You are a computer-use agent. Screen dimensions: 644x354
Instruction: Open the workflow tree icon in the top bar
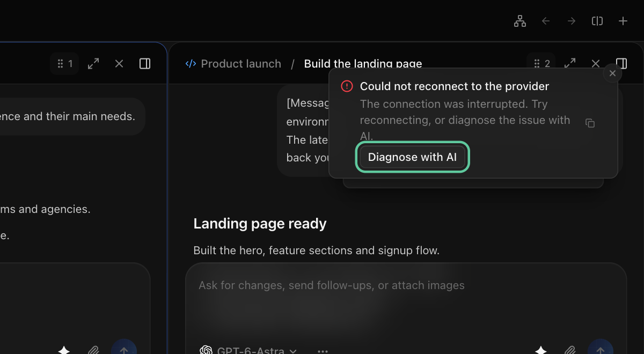tap(519, 21)
